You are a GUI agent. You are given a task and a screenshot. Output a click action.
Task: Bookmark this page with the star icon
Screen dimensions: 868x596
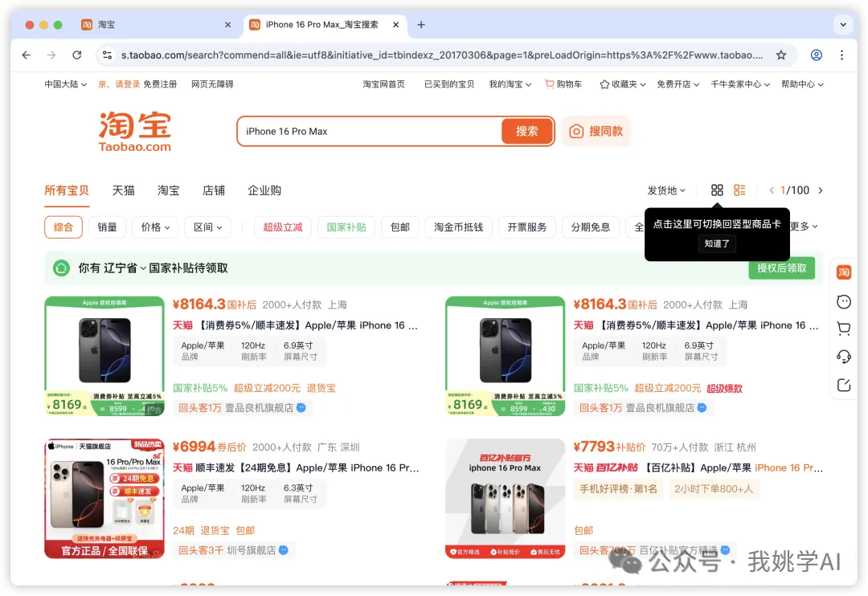click(780, 55)
